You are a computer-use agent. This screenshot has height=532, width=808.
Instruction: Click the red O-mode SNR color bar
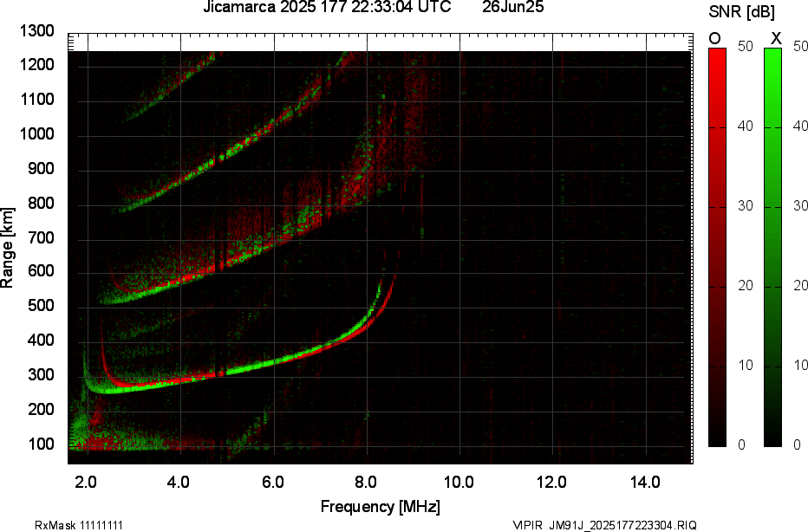pos(717,247)
